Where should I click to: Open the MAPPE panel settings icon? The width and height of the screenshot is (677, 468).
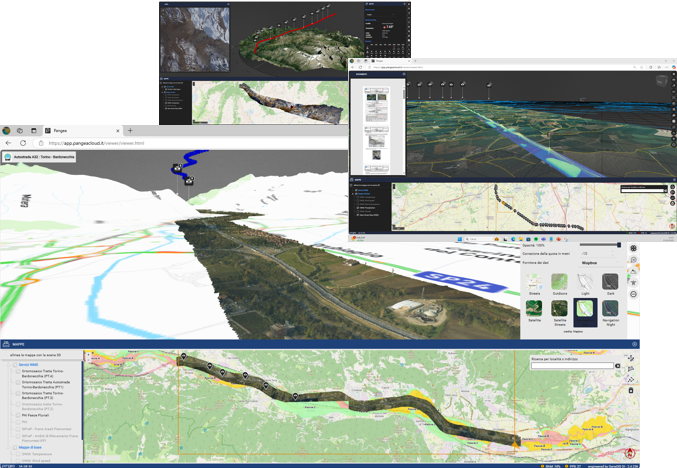pos(634,344)
